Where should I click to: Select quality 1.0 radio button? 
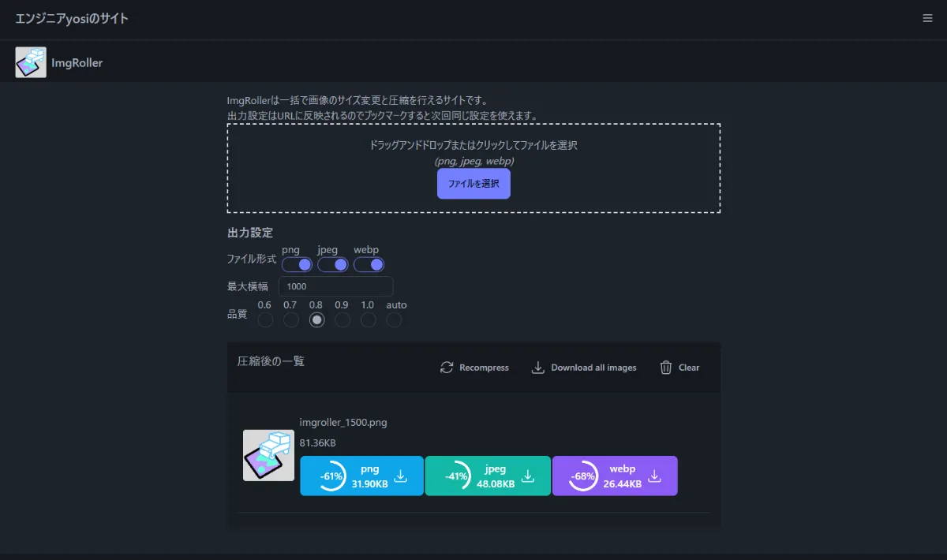click(x=368, y=319)
